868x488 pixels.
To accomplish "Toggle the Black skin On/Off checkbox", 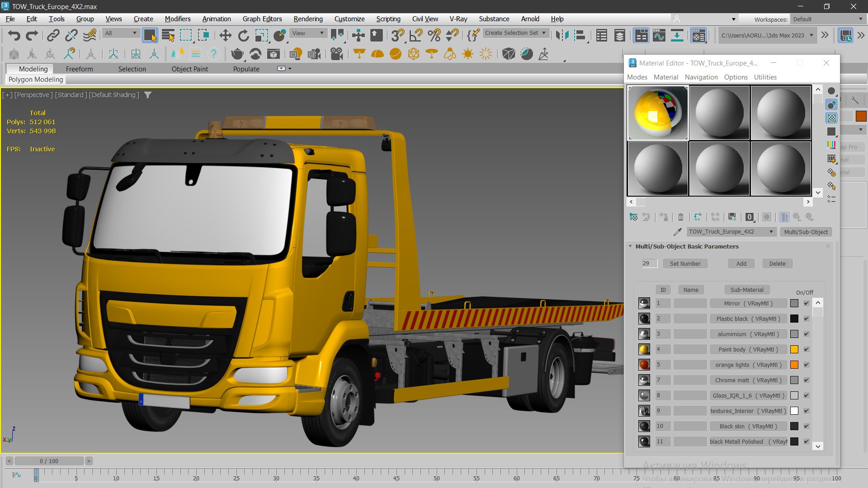I will click(806, 426).
